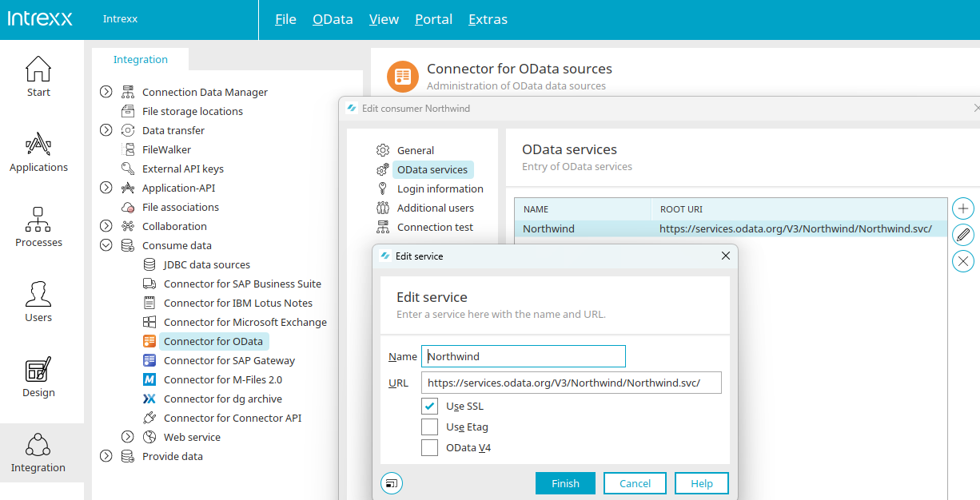Click the NAME column header
Screen dimensions: 980x500
583,209
